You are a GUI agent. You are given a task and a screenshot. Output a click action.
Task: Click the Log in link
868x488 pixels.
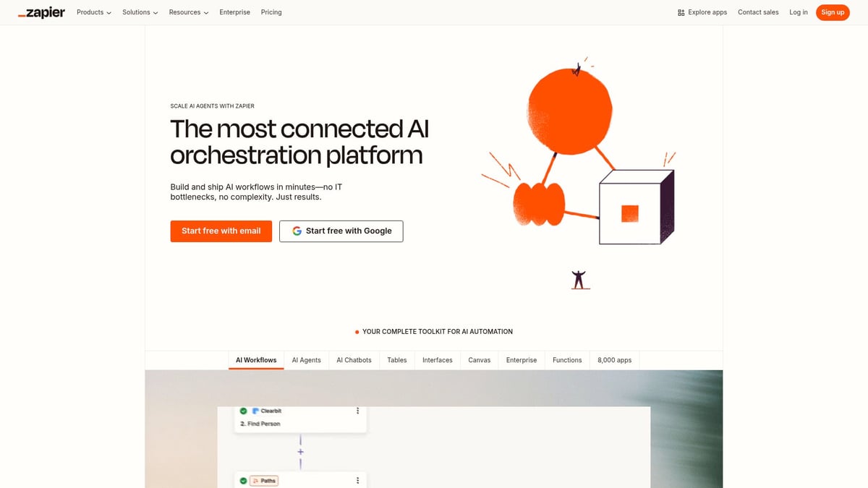(799, 12)
